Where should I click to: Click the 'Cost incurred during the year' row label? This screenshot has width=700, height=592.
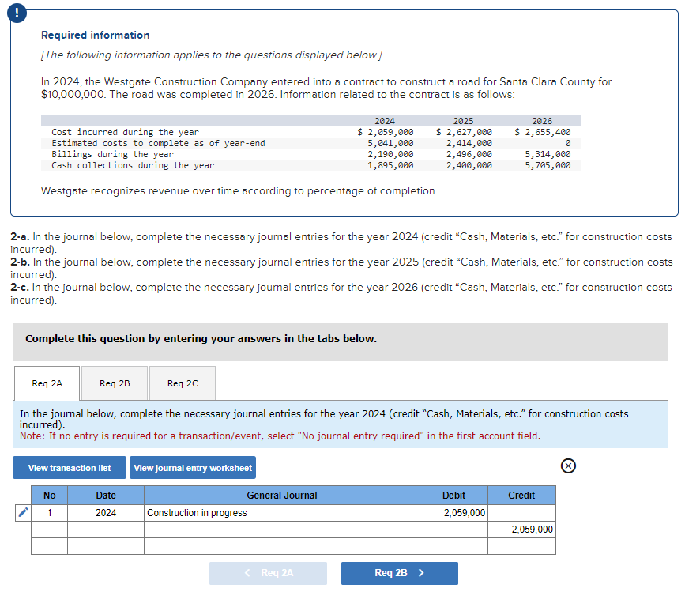point(125,132)
